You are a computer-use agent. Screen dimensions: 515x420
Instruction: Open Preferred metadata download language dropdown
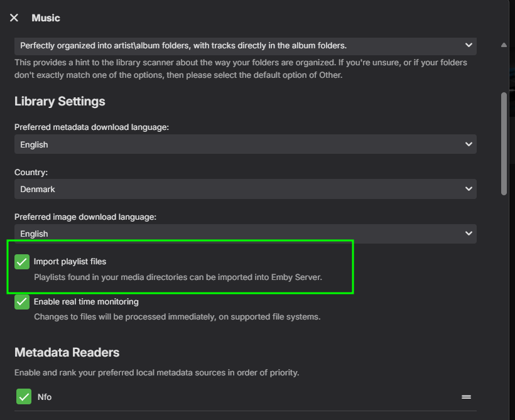(x=245, y=144)
